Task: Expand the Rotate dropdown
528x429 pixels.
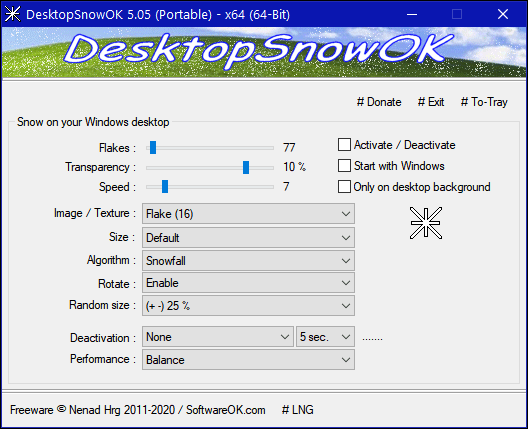Action: click(x=248, y=283)
